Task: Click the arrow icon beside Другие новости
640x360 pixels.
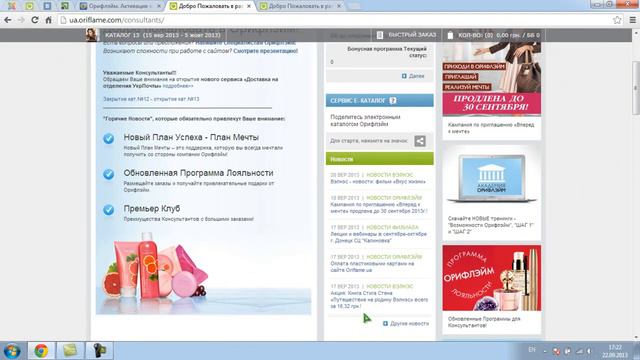Action: point(385,323)
